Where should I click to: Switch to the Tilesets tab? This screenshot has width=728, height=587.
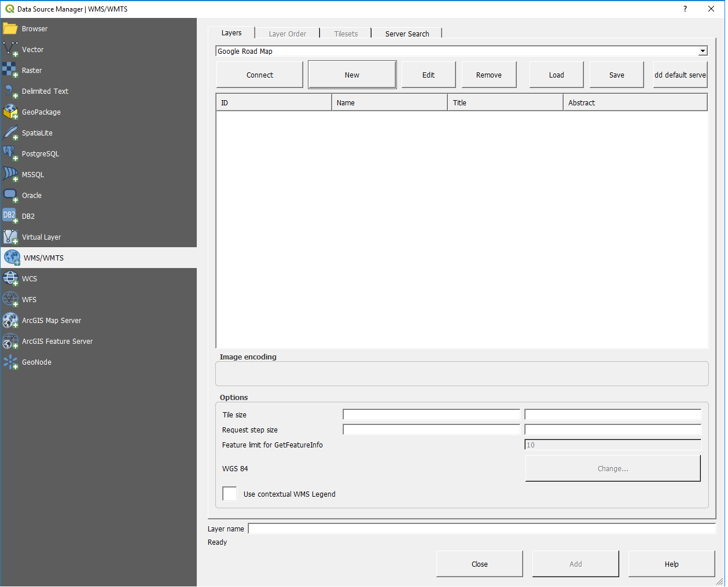coord(345,33)
